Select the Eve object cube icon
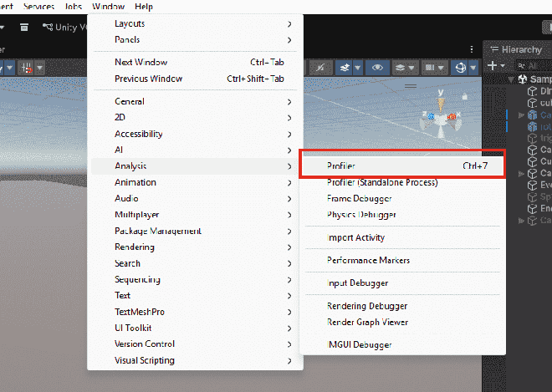Image resolution: width=552 pixels, height=392 pixels. click(532, 185)
